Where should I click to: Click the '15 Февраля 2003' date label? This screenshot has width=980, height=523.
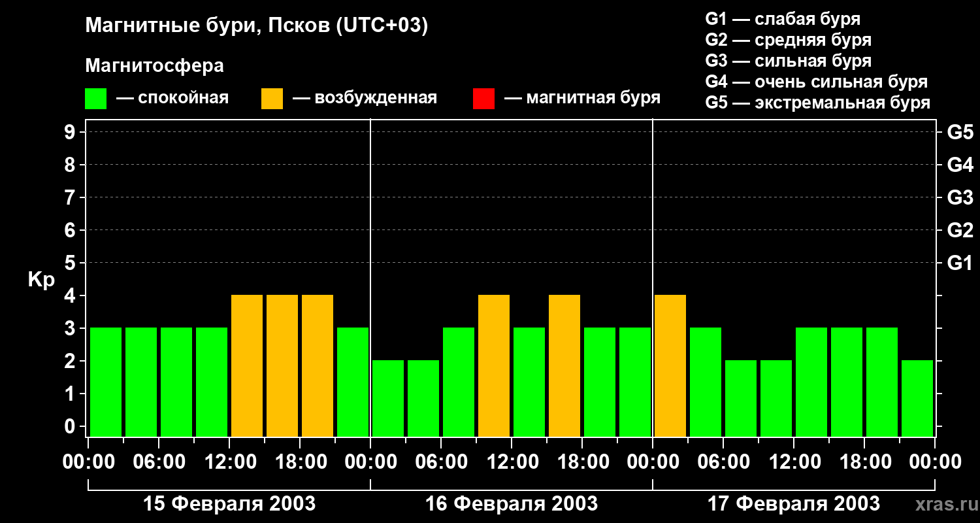229,504
